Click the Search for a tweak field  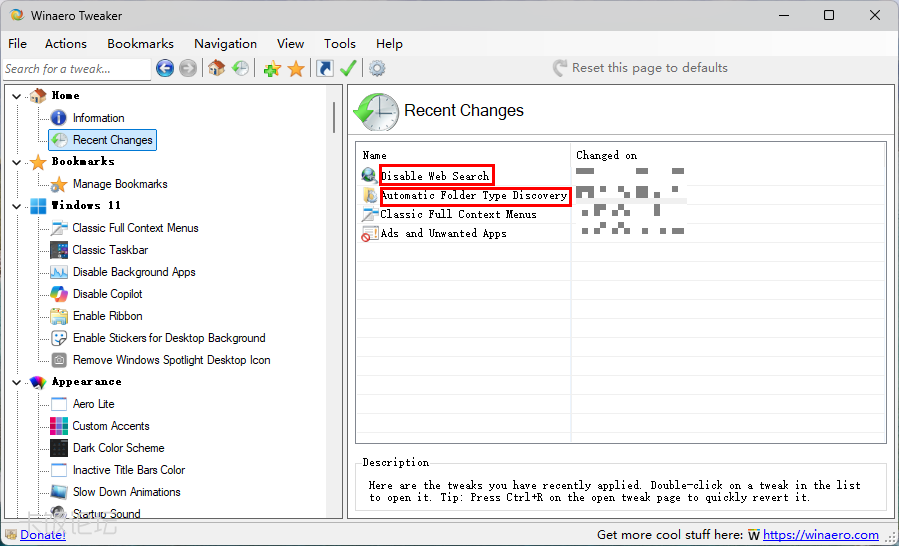(75, 69)
